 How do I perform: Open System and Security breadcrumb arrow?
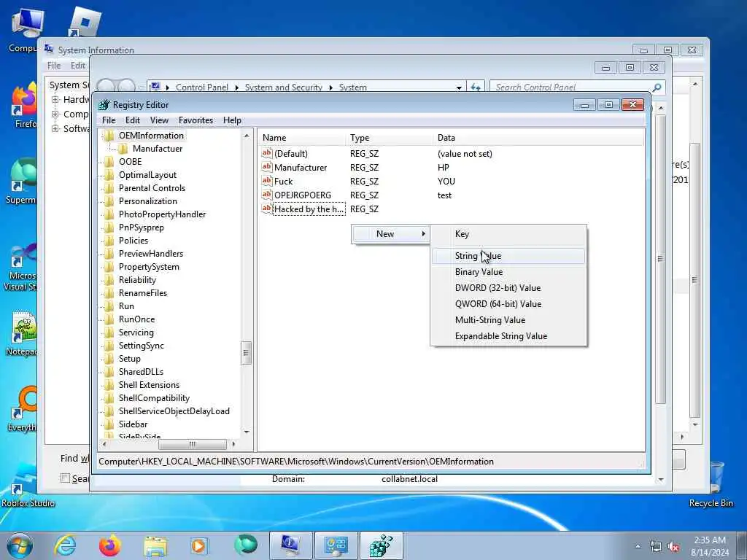click(330, 87)
